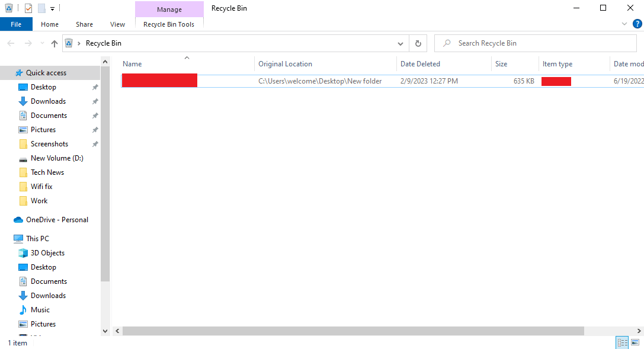Screen dimensions: 644x349
Task: Go up one level with Up arrow
Action: pos(55,43)
